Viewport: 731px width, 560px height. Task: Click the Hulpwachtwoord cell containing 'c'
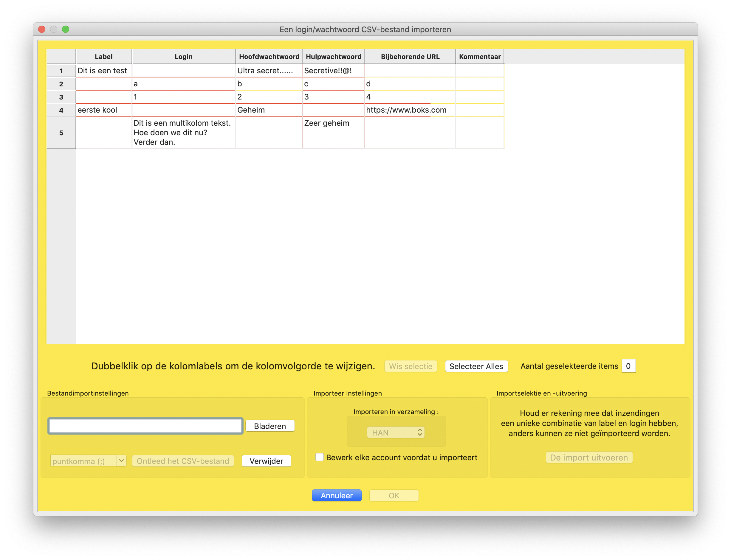[x=333, y=84]
